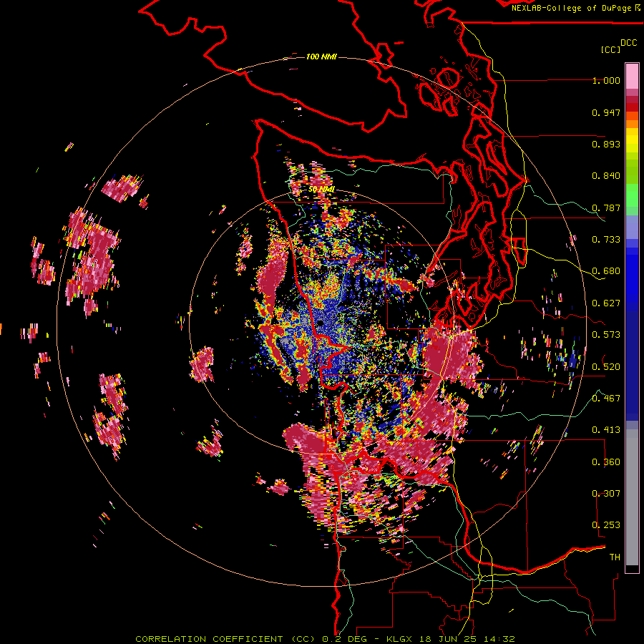Select the 0.787 scale value
The width and height of the screenshot is (644, 644).
pyautogui.click(x=606, y=208)
